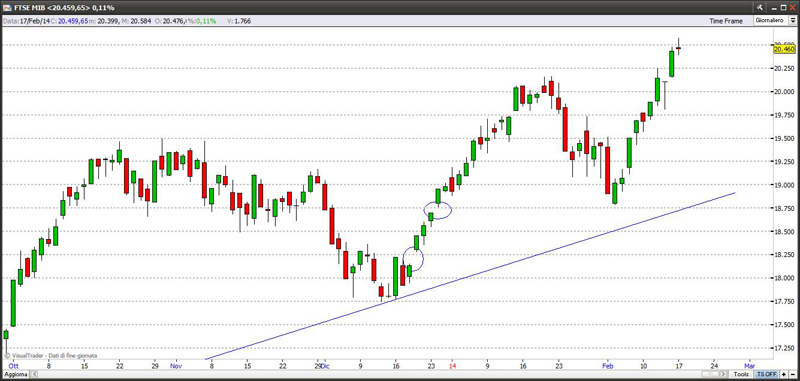Click the 17.250 price axis label
Viewport: 800px width, 381px height.
coord(785,348)
